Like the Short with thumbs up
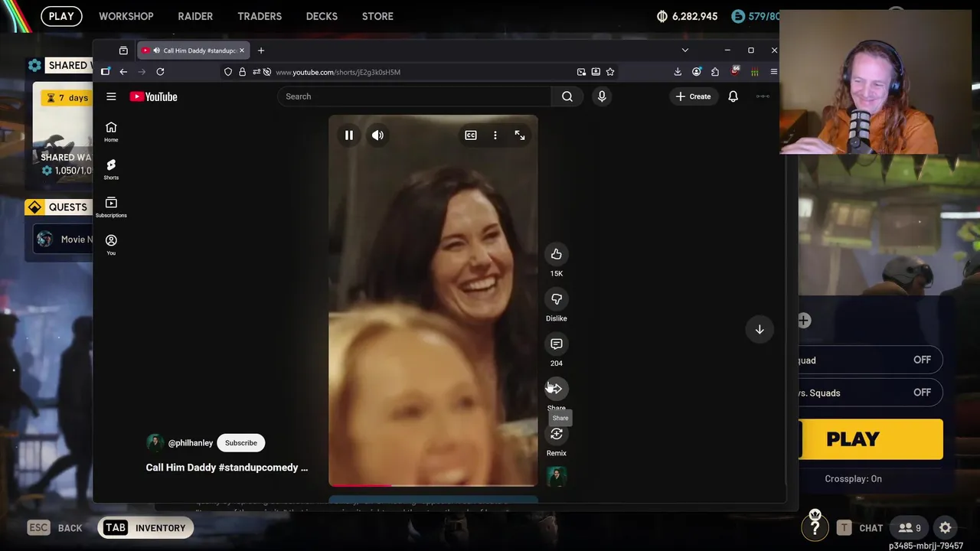Image resolution: width=980 pixels, height=551 pixels. [x=557, y=254]
